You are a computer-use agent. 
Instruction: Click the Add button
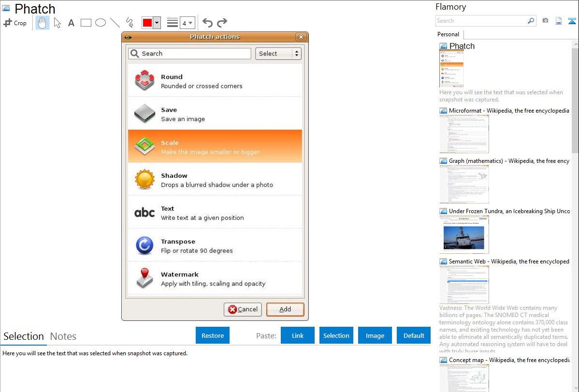click(285, 309)
